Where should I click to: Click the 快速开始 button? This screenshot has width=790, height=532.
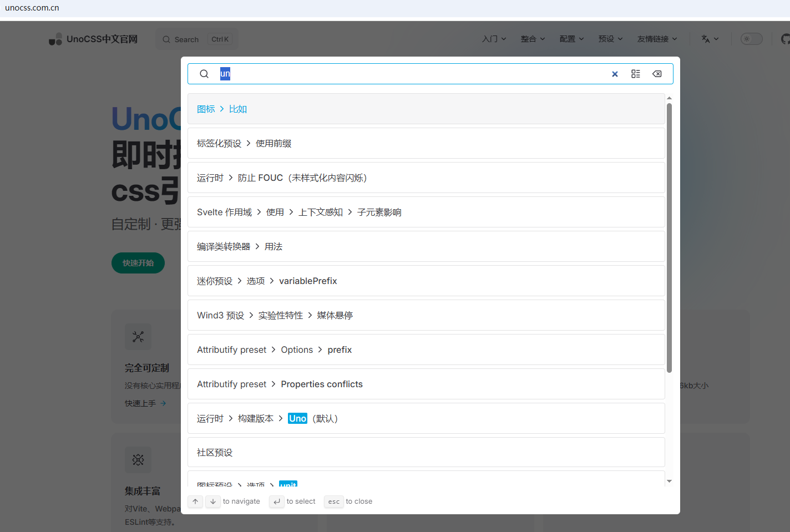tap(138, 263)
